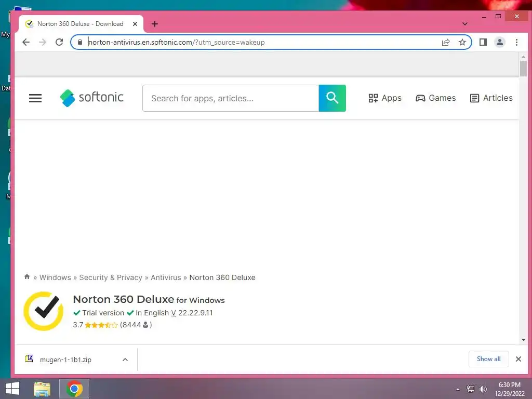532x399 pixels.
Task: Click the Norton 360 Deluxe checkmark logo
Action: tap(44, 311)
